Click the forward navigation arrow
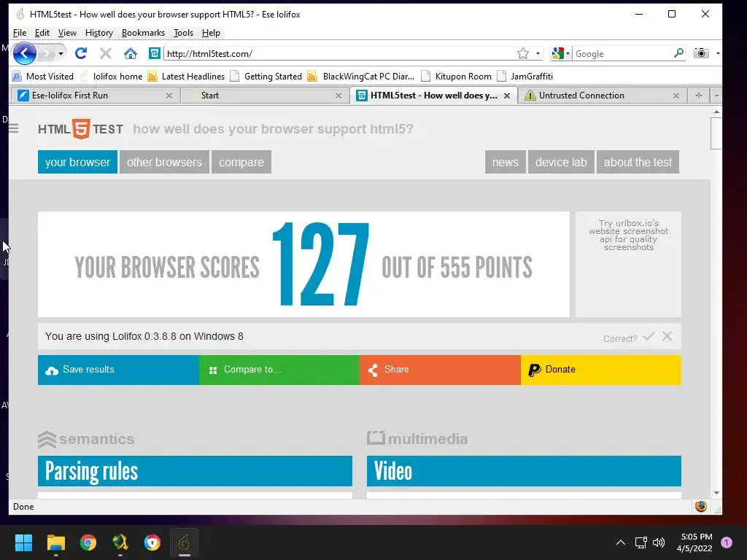This screenshot has width=747, height=560. [47, 53]
